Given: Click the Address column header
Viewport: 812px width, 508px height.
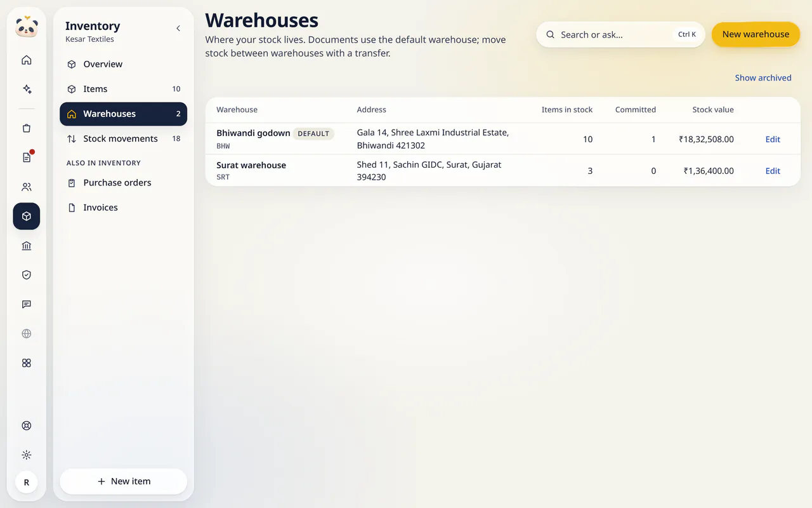Looking at the screenshot, I should [x=372, y=110].
